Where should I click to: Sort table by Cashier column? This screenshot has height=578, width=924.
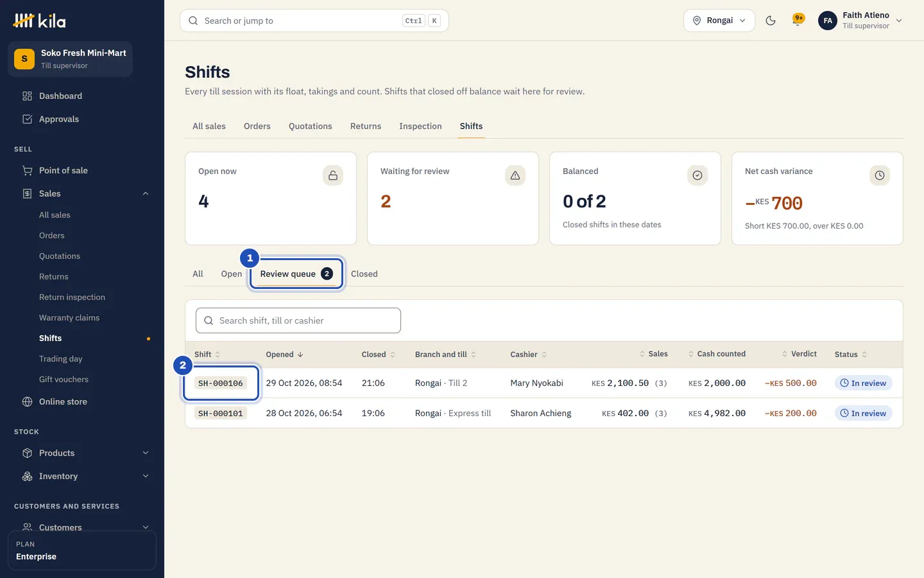pyautogui.click(x=528, y=355)
